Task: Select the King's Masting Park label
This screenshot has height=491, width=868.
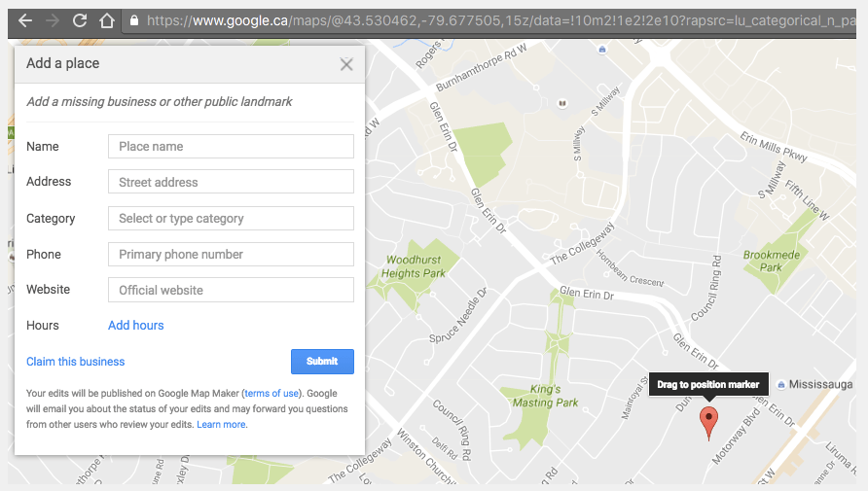Action: [x=545, y=396]
